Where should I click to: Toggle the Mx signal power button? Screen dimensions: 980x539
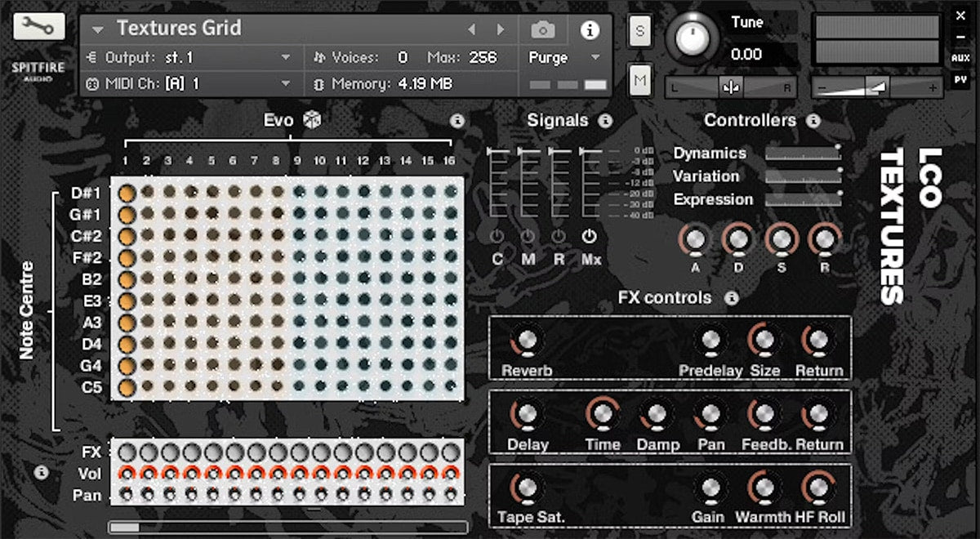(x=590, y=237)
